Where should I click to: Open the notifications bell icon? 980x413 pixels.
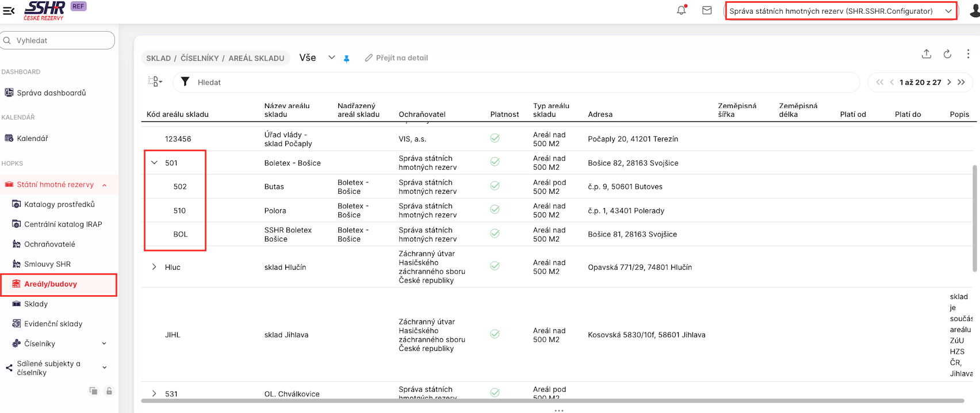[682, 10]
